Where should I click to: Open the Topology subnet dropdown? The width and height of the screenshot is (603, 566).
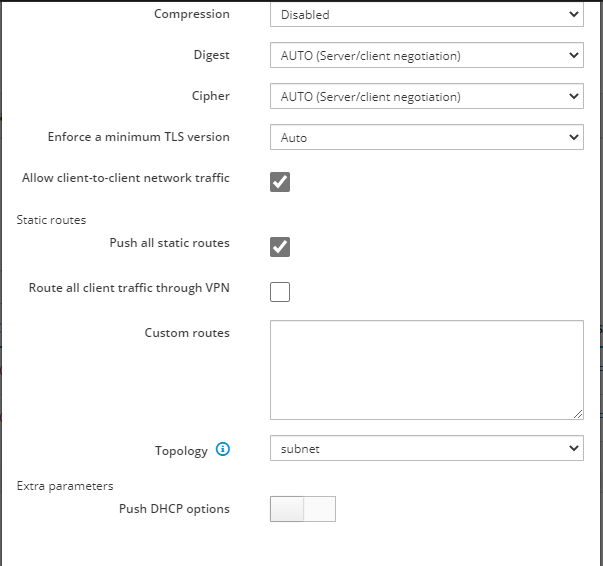tap(427, 448)
